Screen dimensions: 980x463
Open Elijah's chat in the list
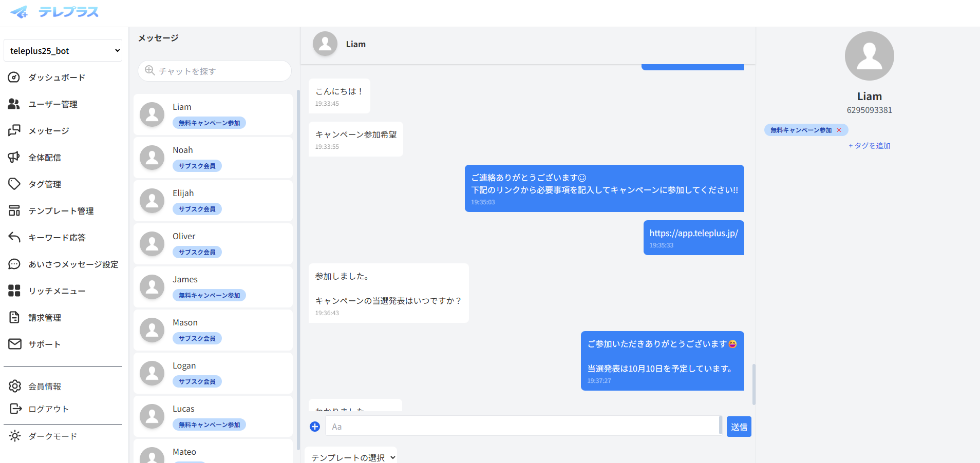tap(213, 201)
